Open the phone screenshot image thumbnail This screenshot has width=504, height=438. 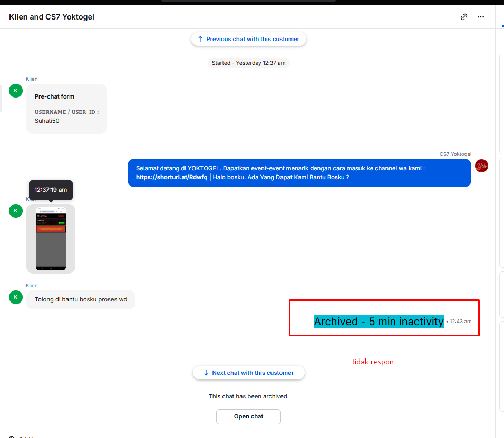coord(51,239)
